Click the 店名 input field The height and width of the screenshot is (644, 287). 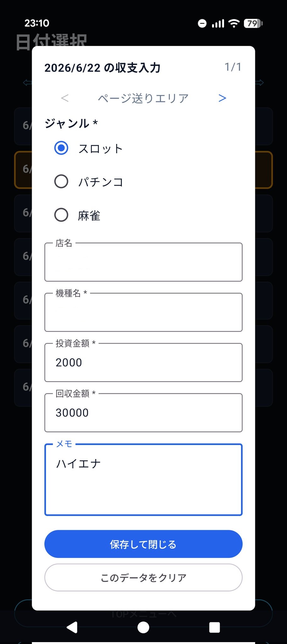click(143, 262)
